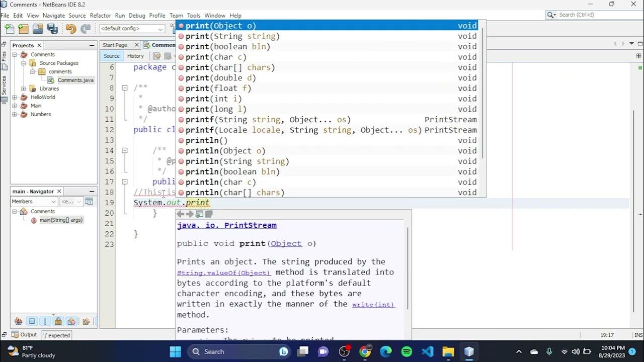Go forward in the Javadoc popup
644x362 pixels.
(190, 214)
